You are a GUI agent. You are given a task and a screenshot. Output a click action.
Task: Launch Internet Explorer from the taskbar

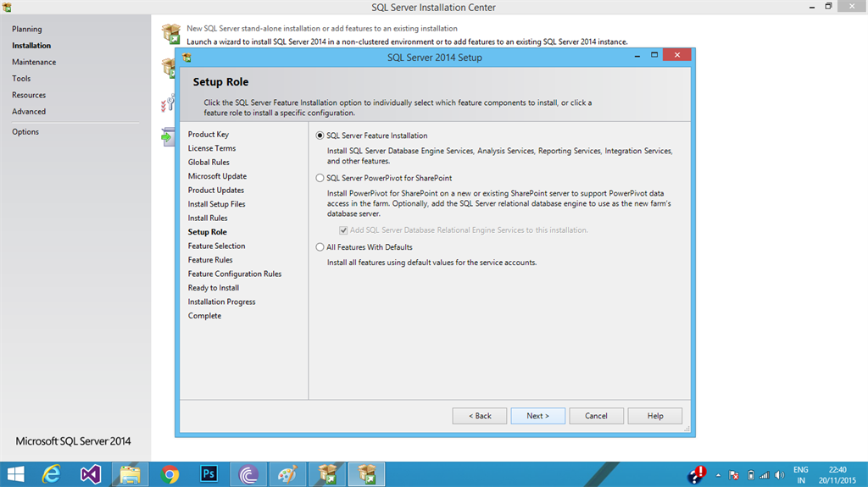coord(52,474)
